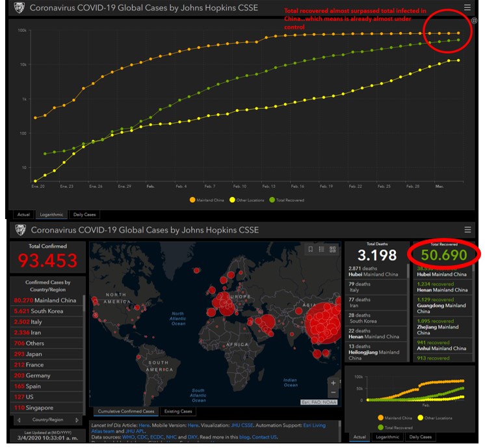The height and width of the screenshot is (448, 485).
Task: Open the Lancet article 'Here' link
Action: (x=144, y=425)
